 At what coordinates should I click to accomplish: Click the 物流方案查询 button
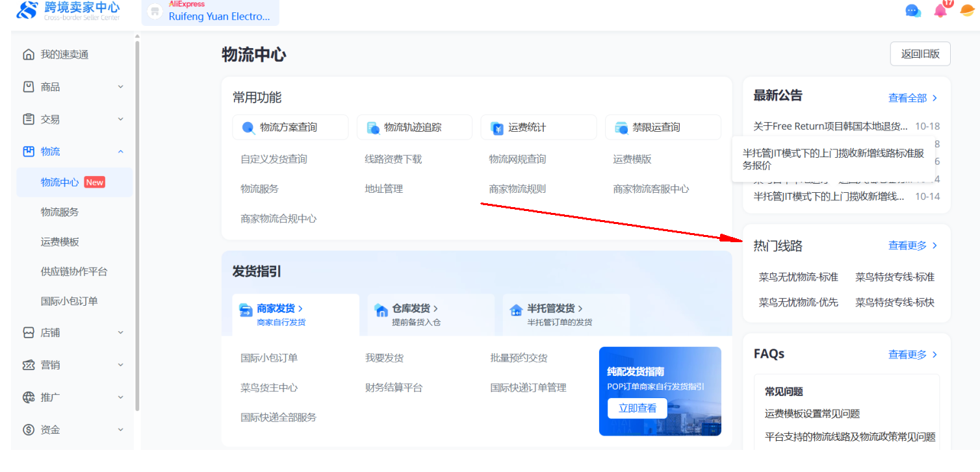(x=290, y=127)
